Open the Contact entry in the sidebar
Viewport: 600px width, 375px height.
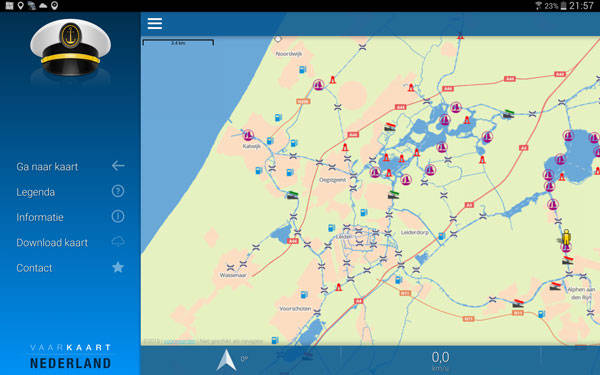point(34,268)
